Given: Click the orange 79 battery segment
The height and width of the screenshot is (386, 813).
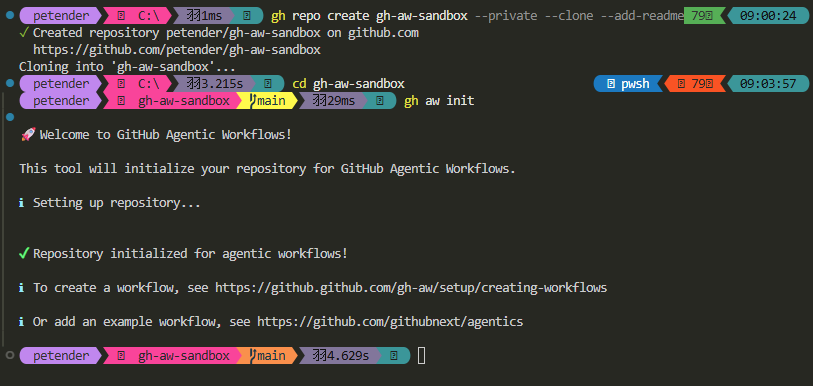Looking at the screenshot, I should click(x=695, y=84).
